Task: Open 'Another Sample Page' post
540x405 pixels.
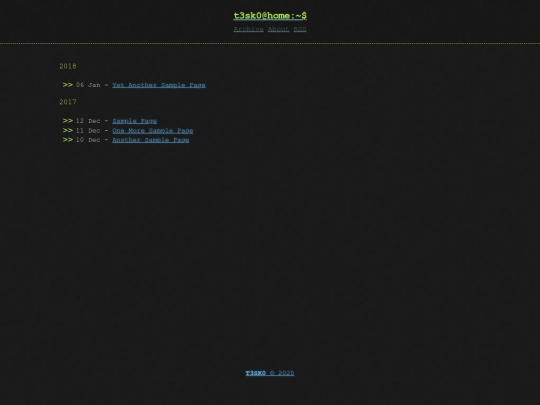Action: [x=150, y=140]
